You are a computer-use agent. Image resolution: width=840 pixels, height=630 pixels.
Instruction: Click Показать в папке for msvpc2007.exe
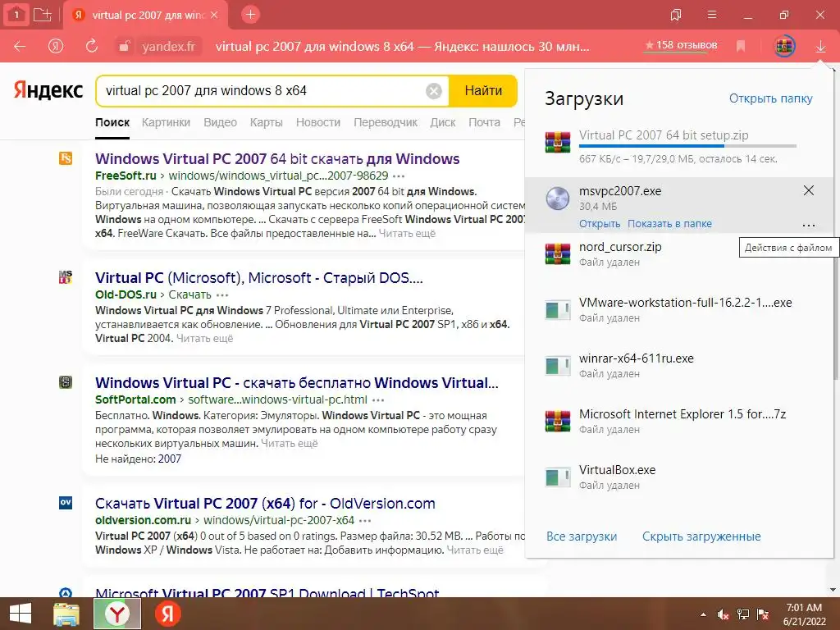pos(669,224)
